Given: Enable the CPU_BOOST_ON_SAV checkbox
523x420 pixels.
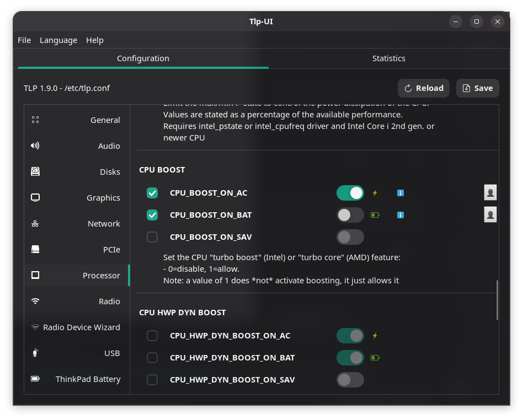Looking at the screenshot, I should 152,237.
